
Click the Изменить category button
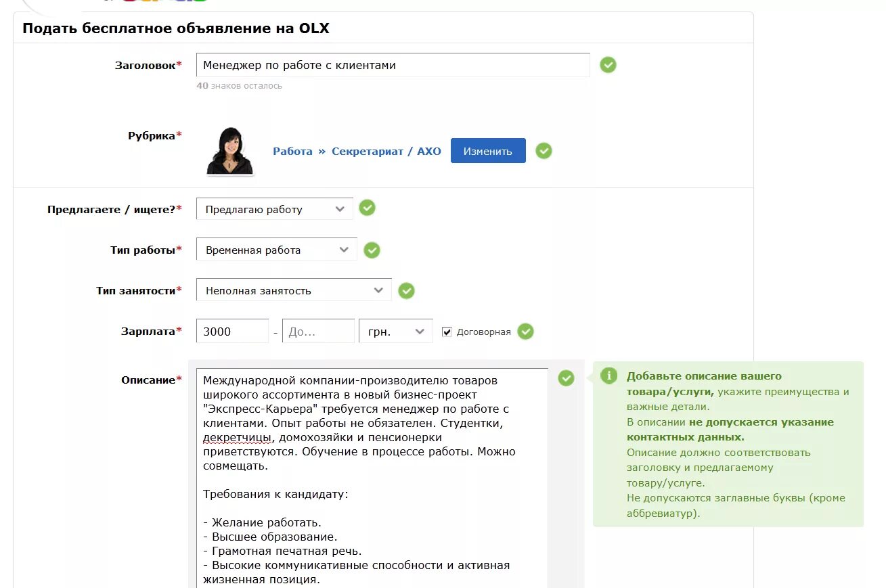(488, 151)
